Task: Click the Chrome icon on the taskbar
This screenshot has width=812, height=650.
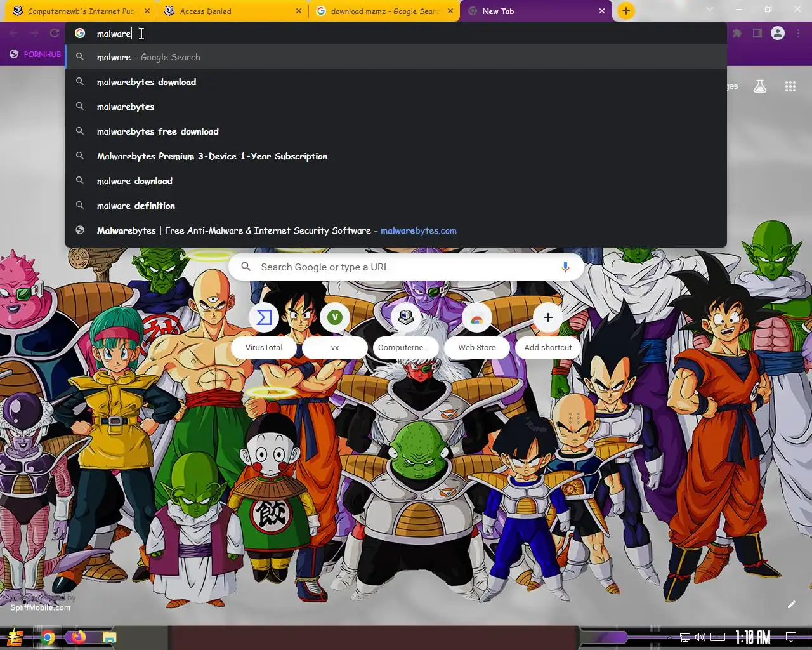Action: (x=48, y=637)
